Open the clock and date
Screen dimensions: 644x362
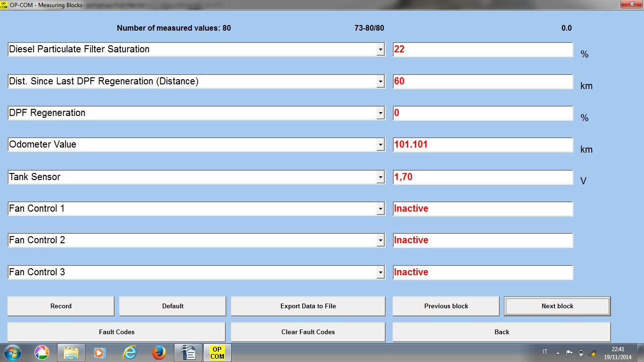pyautogui.click(x=618, y=353)
